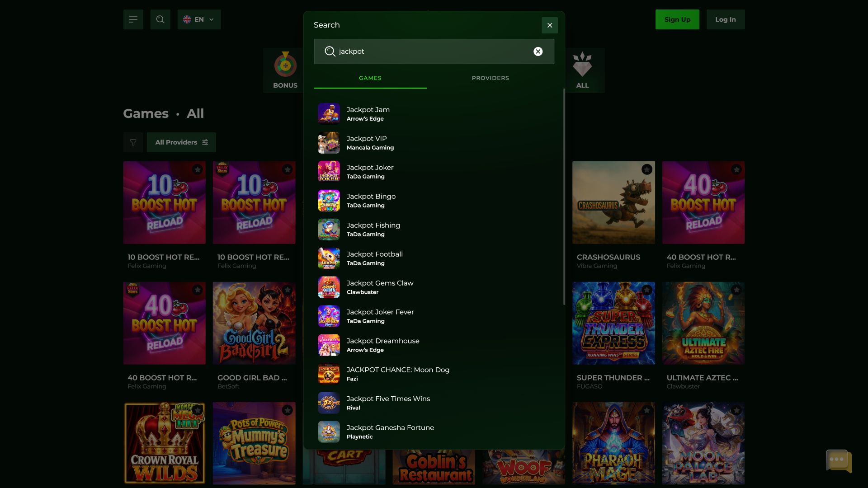868x488 pixels.
Task: Click the magnifier search icon in header
Action: tap(160, 19)
